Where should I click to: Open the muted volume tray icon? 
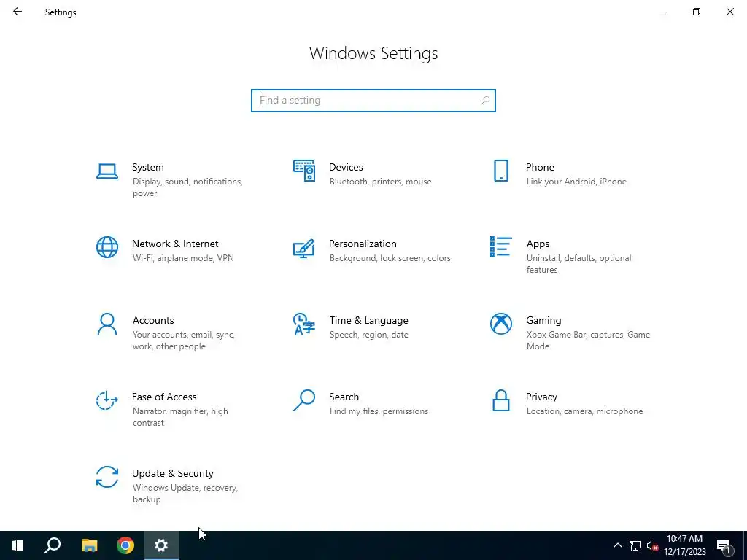[x=652, y=545]
